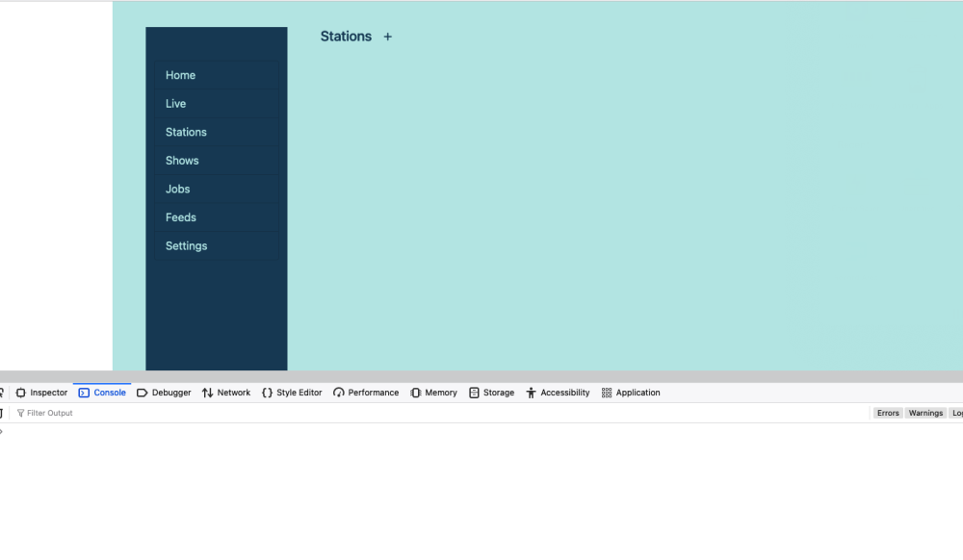Open the Accessibility tab

pos(558,393)
